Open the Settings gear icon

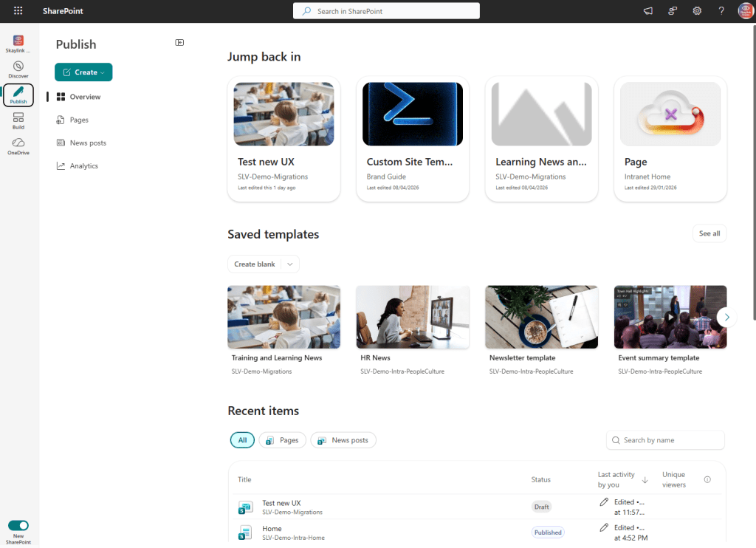click(697, 11)
